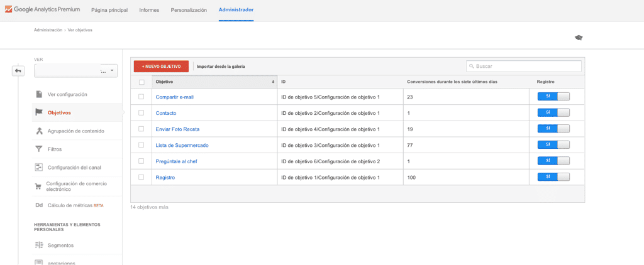Toggle the Registro switch for Contacto

click(x=553, y=112)
